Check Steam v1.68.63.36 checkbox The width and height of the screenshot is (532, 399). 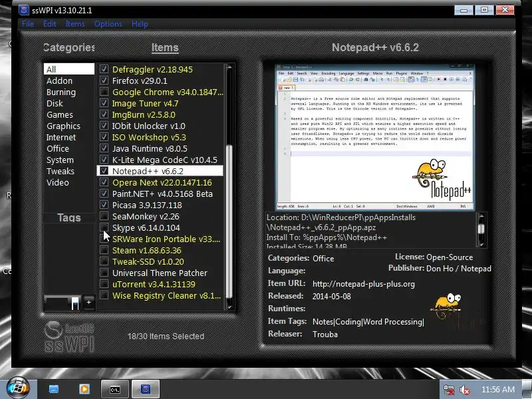pos(104,250)
